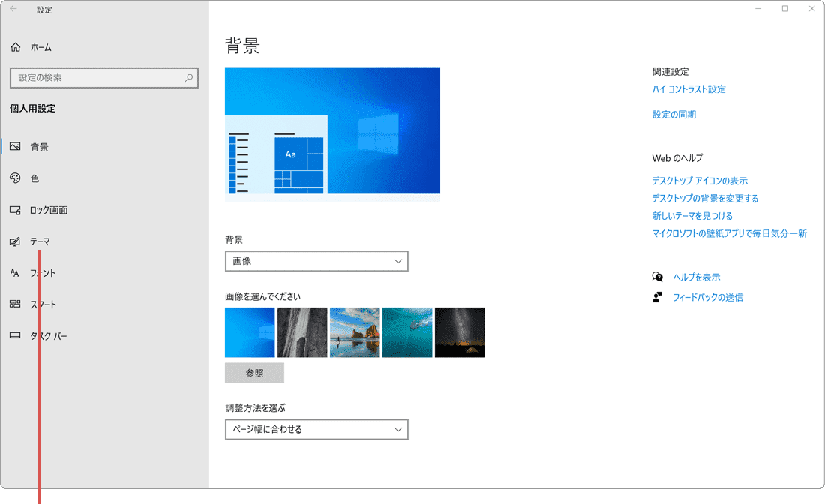The width and height of the screenshot is (825, 504).
Task: Click the テーマ brush icon in sidebar
Action: (x=15, y=241)
